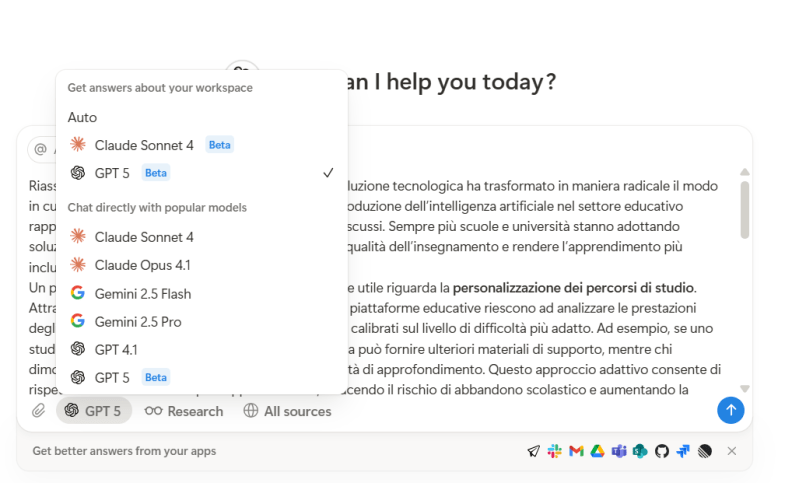This screenshot has height=483, width=799.
Task: Click the Jira app icon
Action: tap(683, 451)
